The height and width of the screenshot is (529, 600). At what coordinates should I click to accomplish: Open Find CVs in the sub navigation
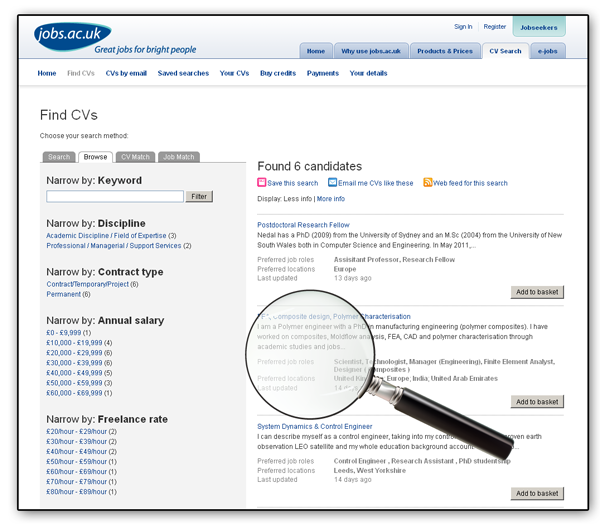[81, 73]
